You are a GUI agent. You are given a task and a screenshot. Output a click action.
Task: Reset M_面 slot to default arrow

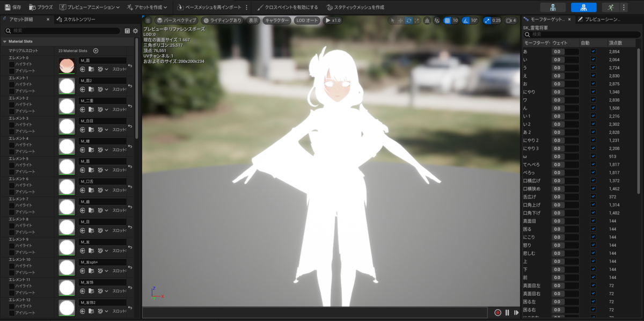point(130,65)
